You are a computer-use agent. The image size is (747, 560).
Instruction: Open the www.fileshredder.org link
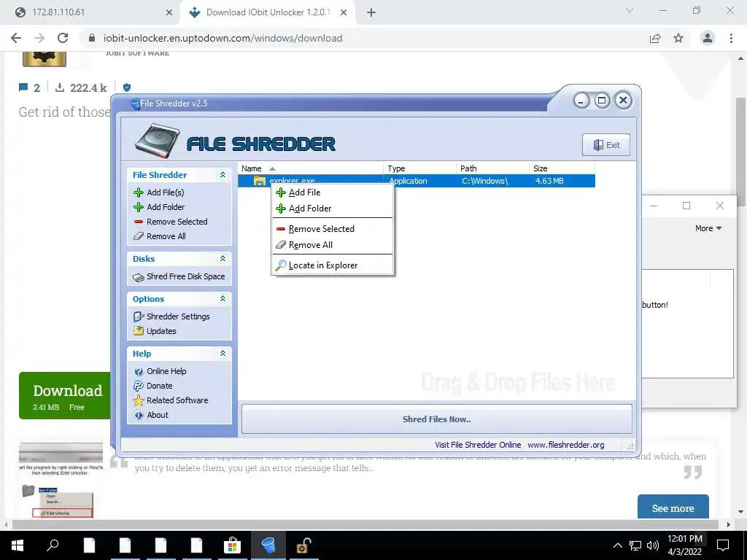(x=566, y=445)
